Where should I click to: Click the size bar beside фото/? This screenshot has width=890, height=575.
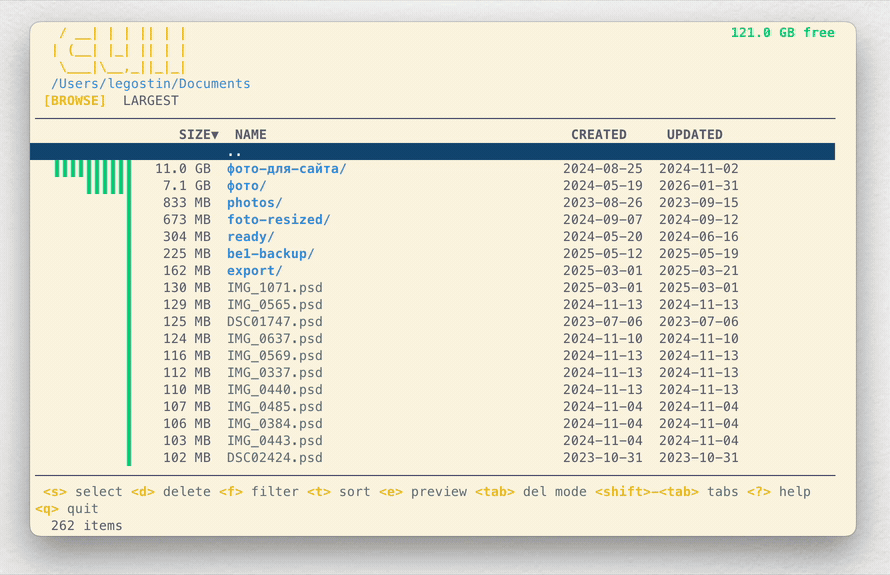click(109, 186)
